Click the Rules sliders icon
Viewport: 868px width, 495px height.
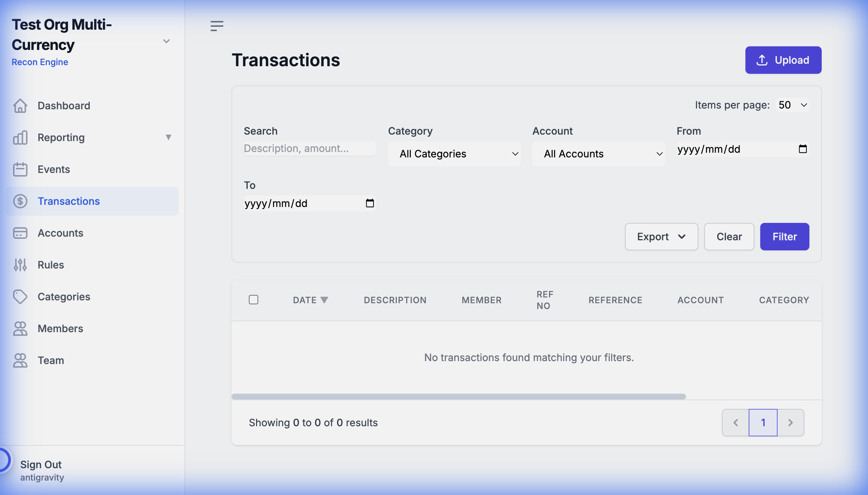[x=21, y=265]
